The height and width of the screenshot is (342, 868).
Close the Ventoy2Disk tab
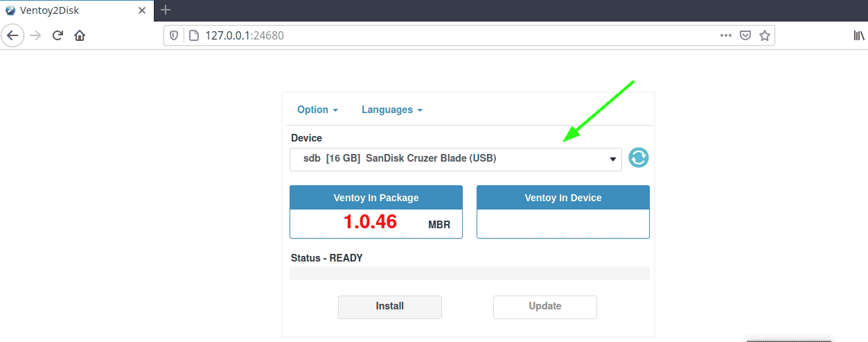click(141, 10)
